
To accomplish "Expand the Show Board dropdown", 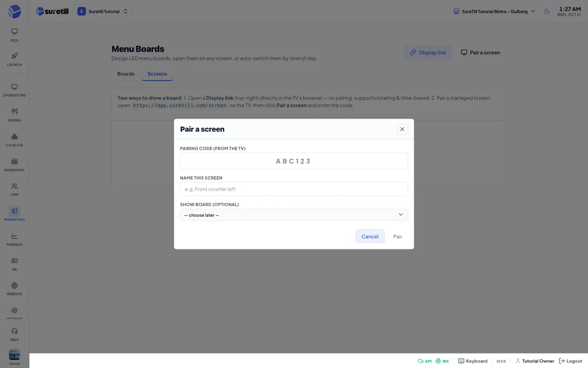I will pyautogui.click(x=294, y=215).
